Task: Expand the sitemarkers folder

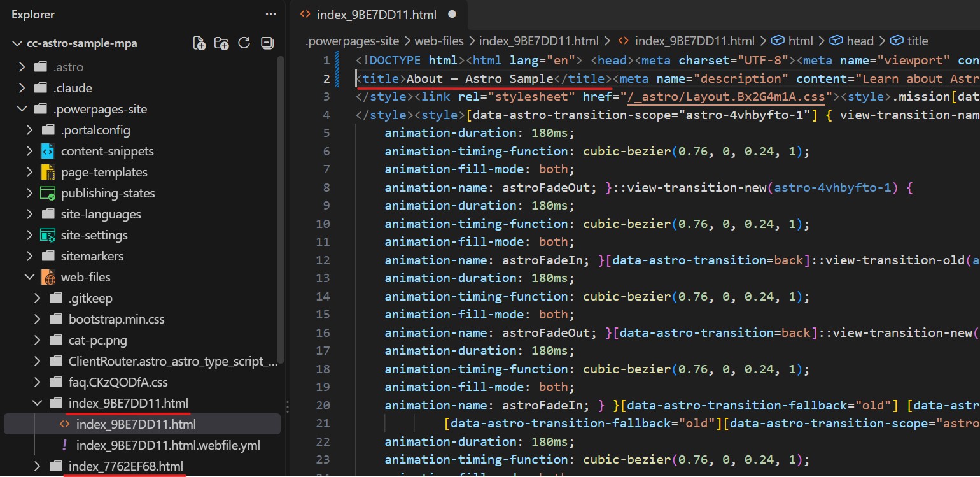Action: 29,257
